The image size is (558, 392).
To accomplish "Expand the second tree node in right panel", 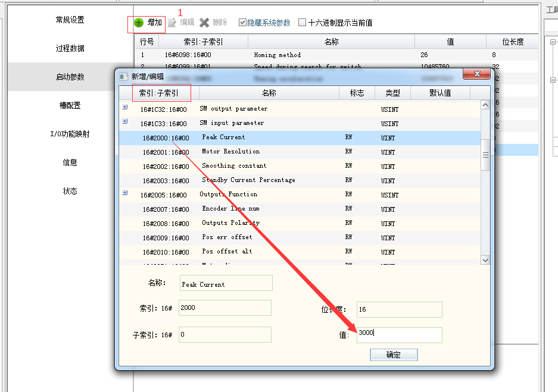I will pyautogui.click(x=553, y=80).
